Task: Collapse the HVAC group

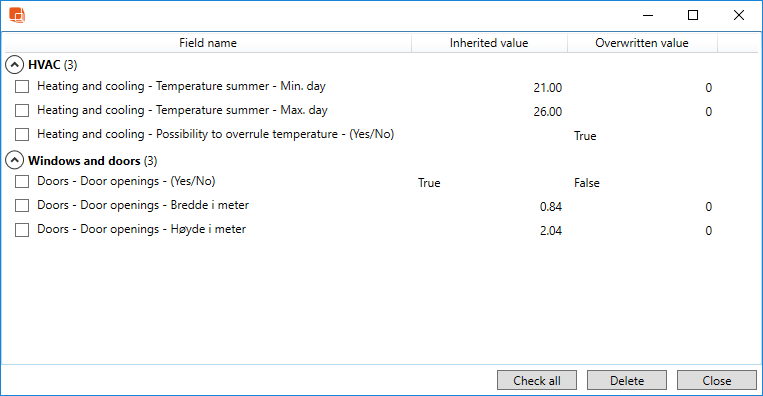Action: pos(14,64)
